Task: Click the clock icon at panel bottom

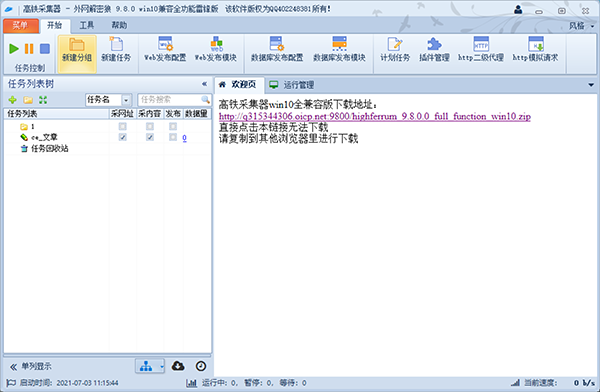Action: pyautogui.click(x=201, y=366)
